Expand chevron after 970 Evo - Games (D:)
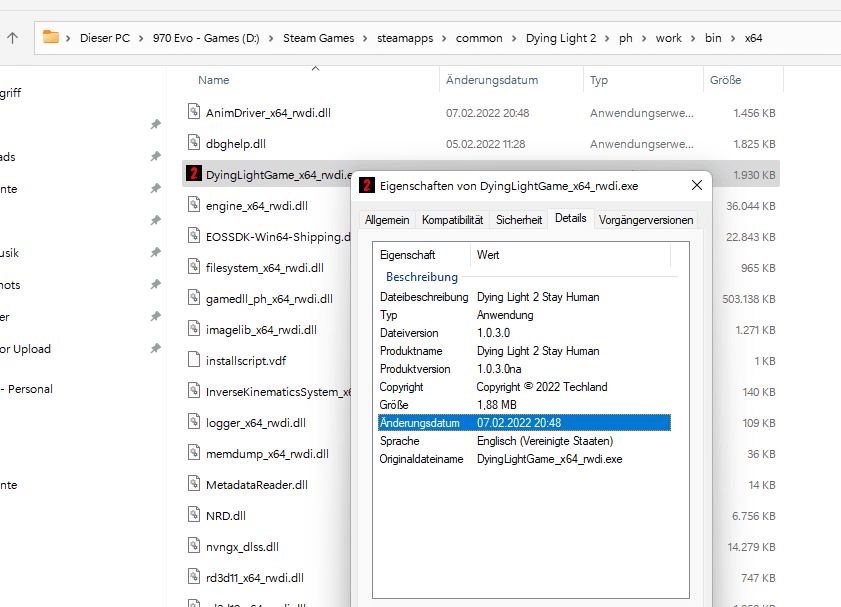This screenshot has height=607, width=841. [x=271, y=38]
